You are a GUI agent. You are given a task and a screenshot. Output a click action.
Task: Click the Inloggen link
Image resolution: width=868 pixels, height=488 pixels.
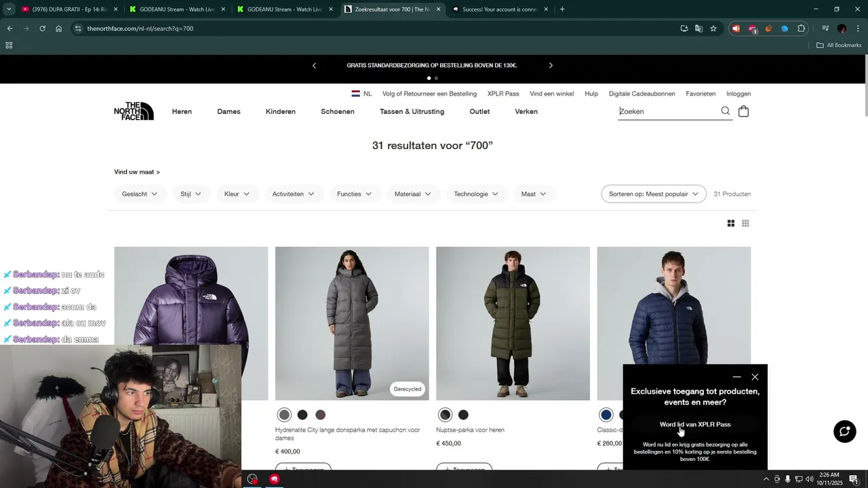[738, 94]
